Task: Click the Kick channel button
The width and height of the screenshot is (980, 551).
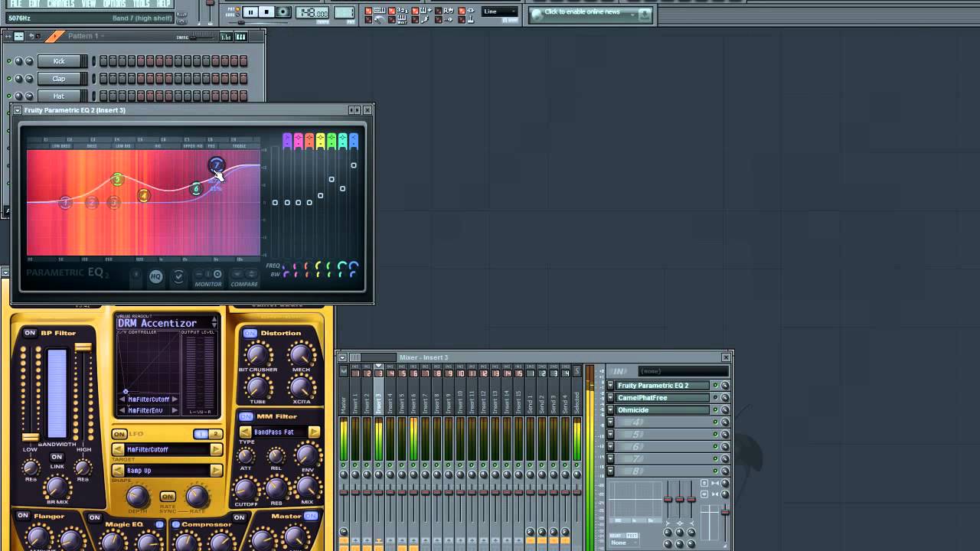Action: tap(59, 61)
